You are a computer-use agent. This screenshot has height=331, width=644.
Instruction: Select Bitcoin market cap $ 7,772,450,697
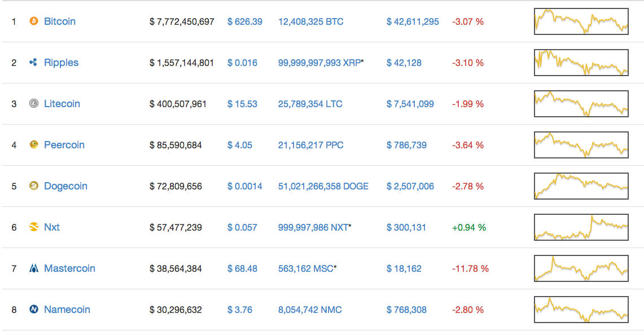click(x=182, y=21)
